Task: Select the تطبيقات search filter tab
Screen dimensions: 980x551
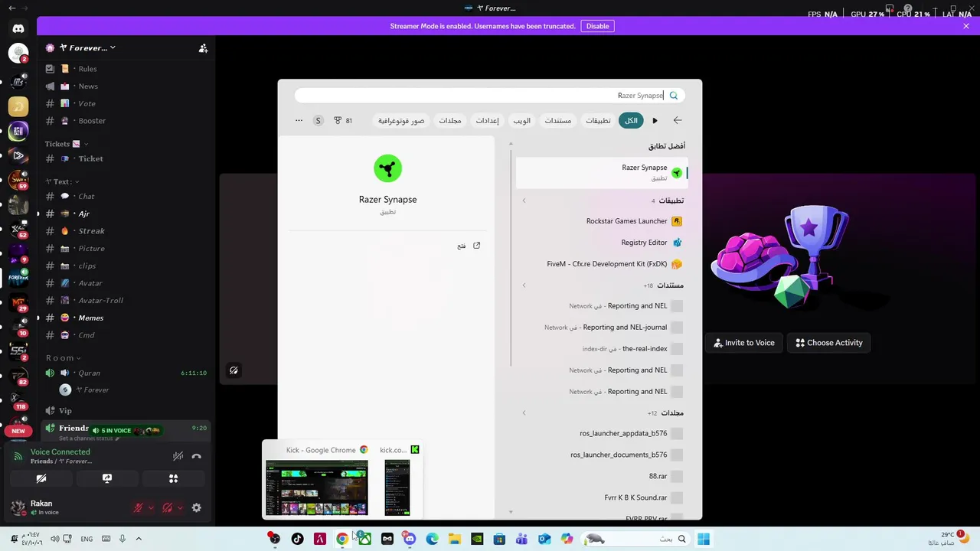Action: [598, 120]
